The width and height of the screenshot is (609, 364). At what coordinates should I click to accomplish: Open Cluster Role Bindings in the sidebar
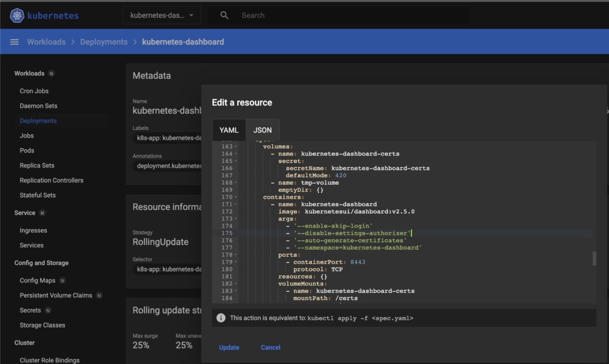(50, 360)
